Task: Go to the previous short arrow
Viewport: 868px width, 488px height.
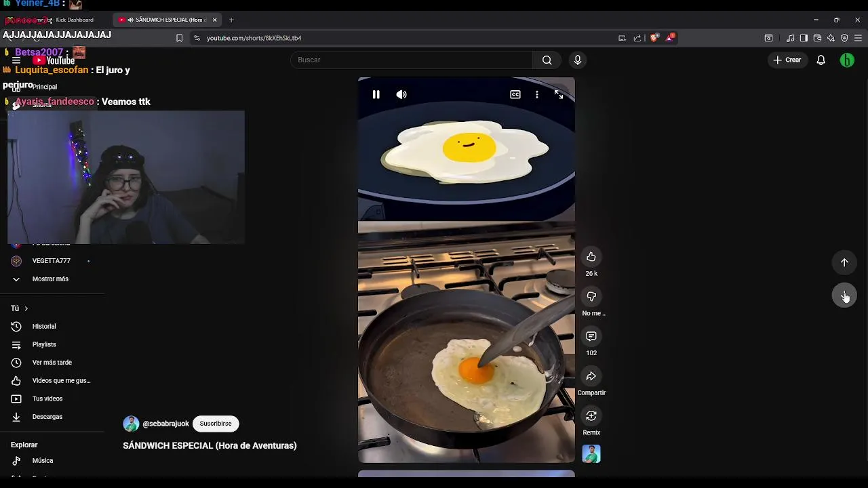Action: tap(844, 262)
